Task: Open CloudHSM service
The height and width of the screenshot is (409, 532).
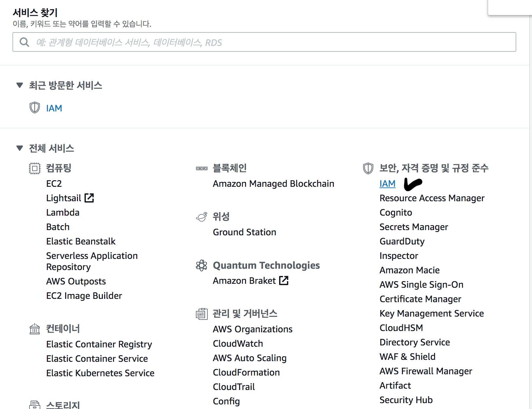Action: tap(401, 328)
